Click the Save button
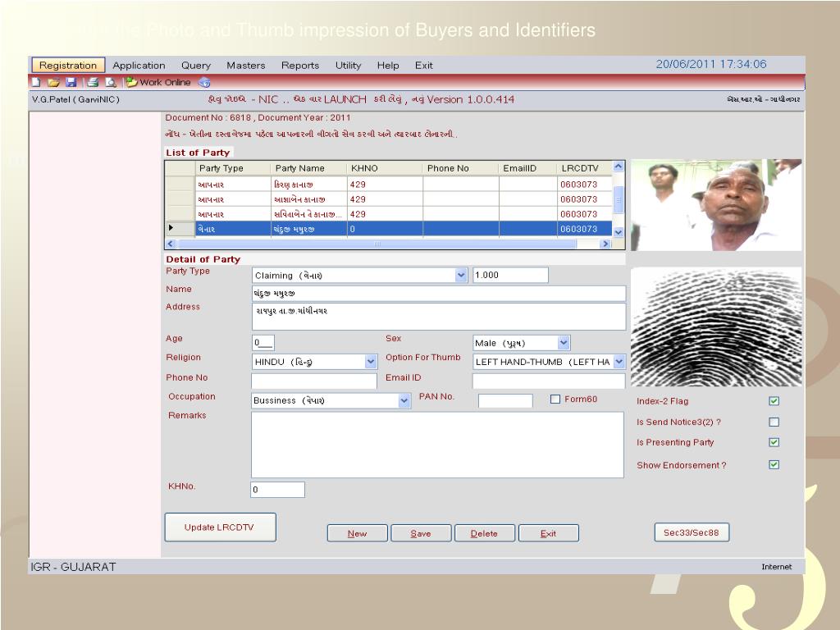The width and height of the screenshot is (840, 630). (421, 533)
